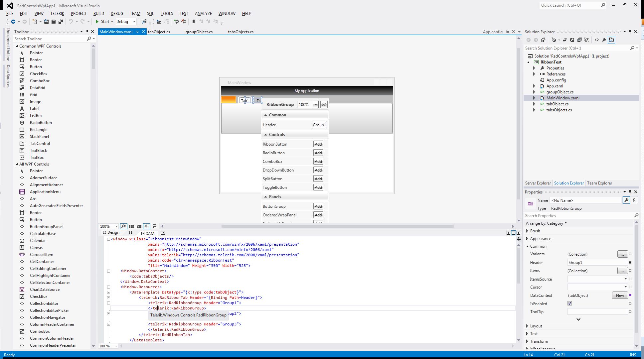644x359 pixels.
Task: Expand the References node
Action: click(x=534, y=74)
